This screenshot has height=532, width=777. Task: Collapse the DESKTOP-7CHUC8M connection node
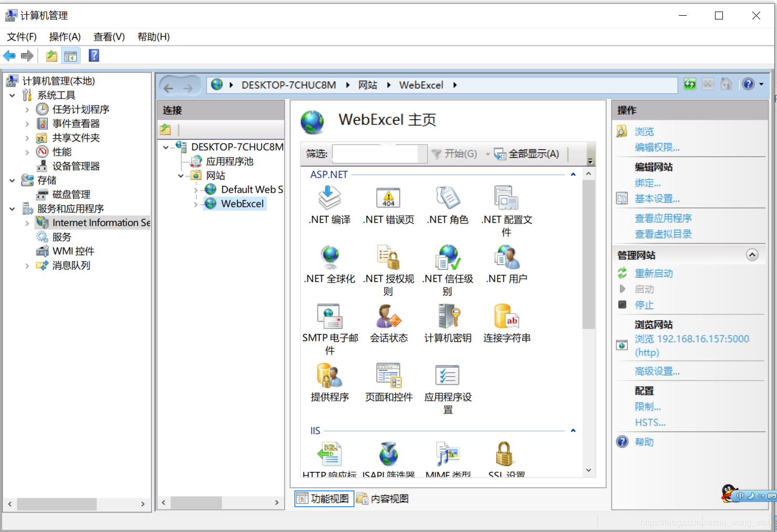[166, 147]
